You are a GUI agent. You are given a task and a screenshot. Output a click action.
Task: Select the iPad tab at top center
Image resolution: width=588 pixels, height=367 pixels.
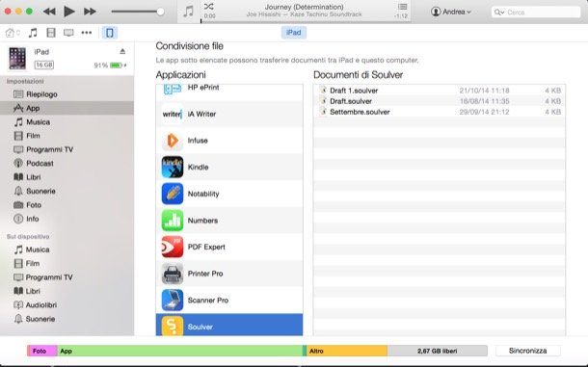coord(294,32)
